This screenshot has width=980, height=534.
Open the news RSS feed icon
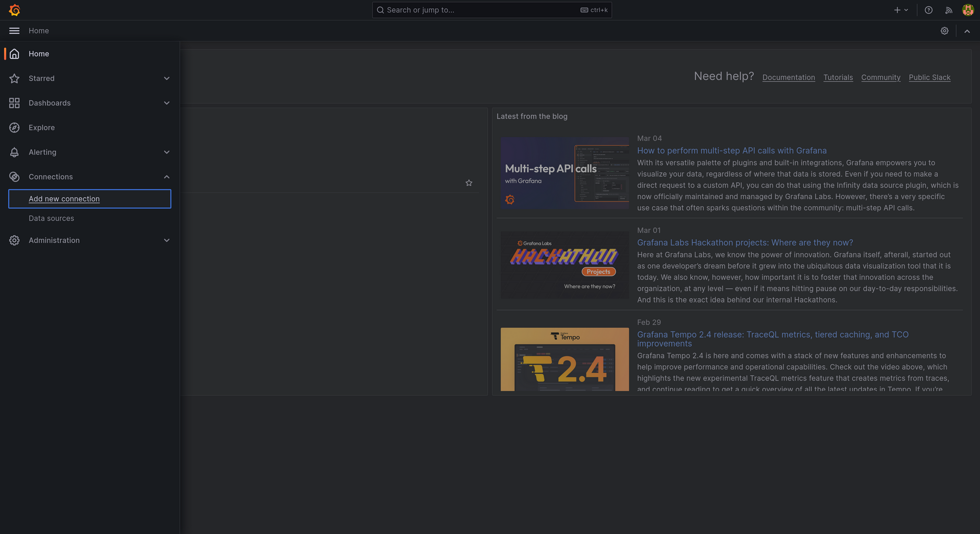click(x=948, y=10)
